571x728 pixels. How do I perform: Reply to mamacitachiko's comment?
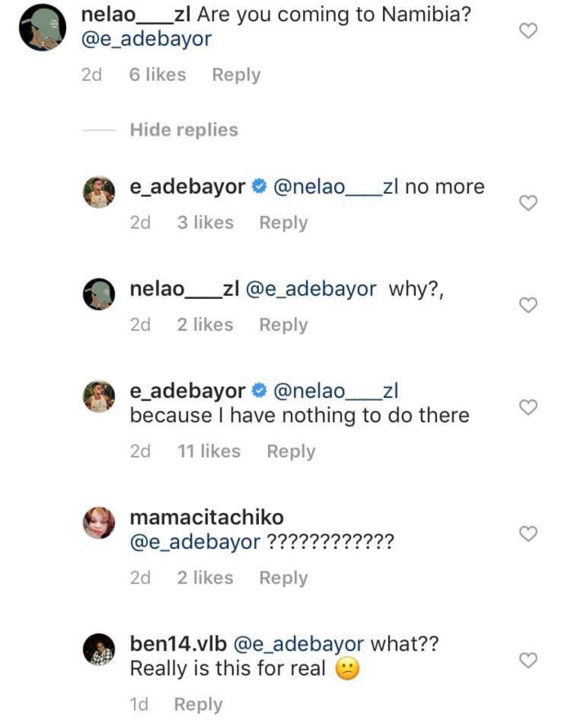(x=283, y=578)
